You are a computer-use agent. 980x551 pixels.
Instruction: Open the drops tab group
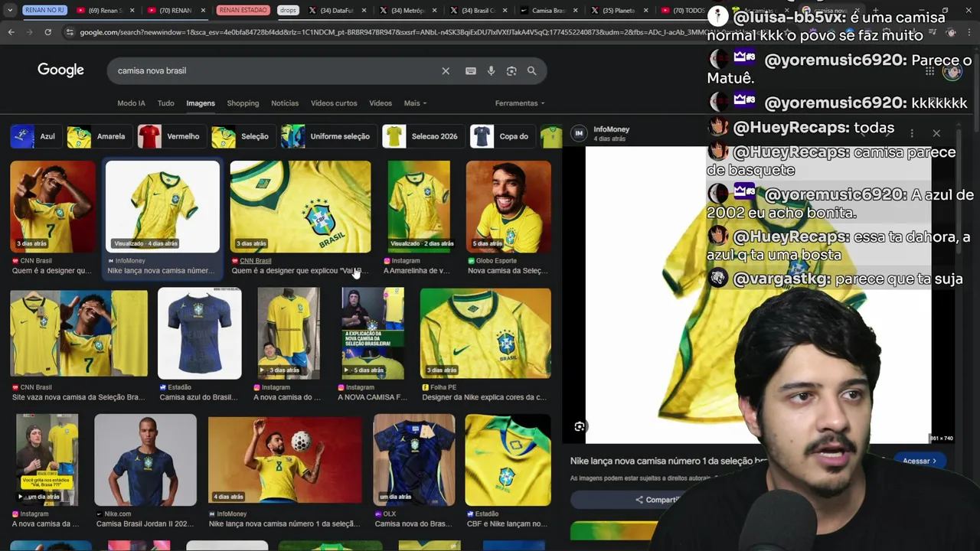288,11
